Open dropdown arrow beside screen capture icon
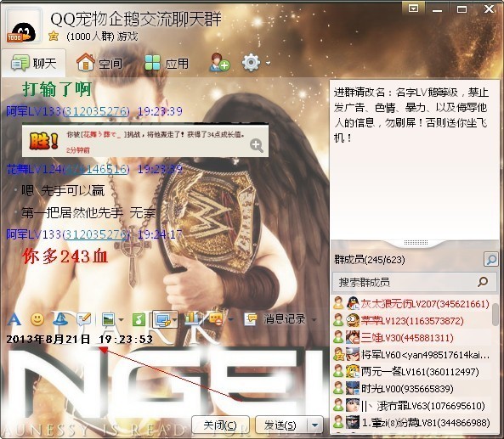 pos(174,320)
